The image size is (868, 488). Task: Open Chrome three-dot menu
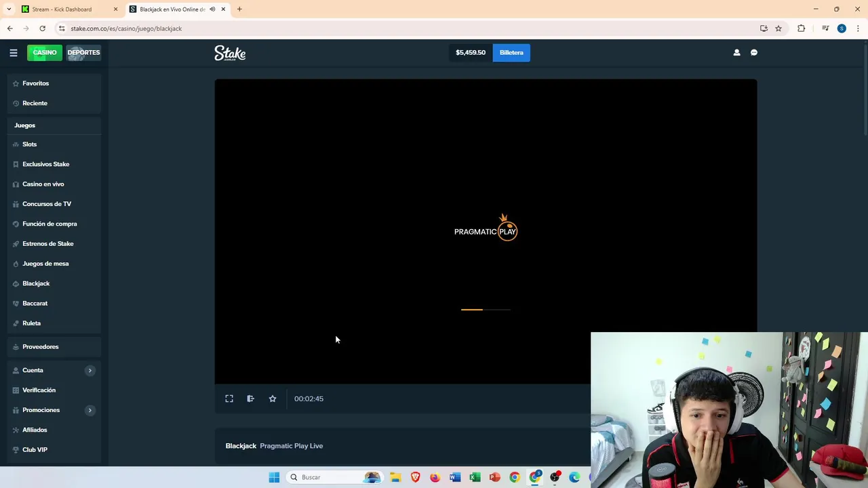click(x=858, y=28)
